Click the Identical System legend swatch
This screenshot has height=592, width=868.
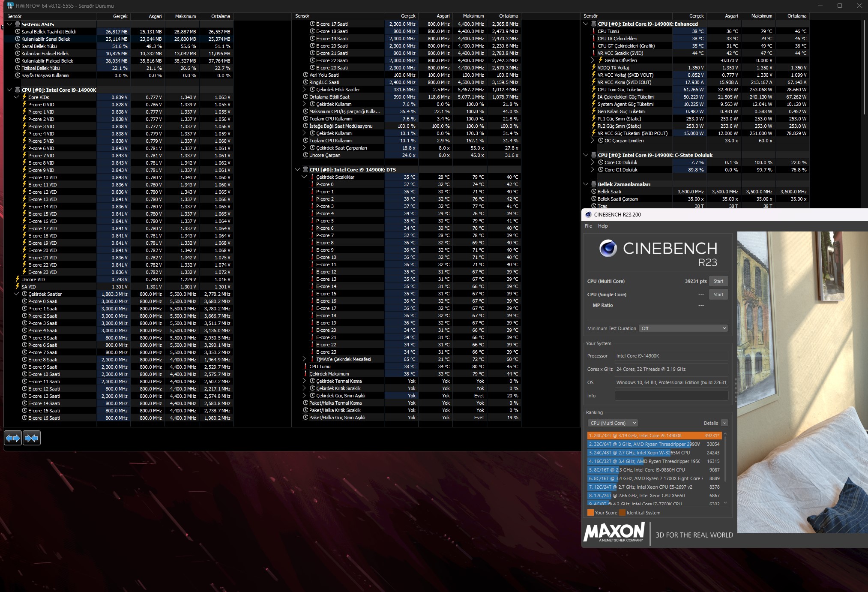(622, 513)
